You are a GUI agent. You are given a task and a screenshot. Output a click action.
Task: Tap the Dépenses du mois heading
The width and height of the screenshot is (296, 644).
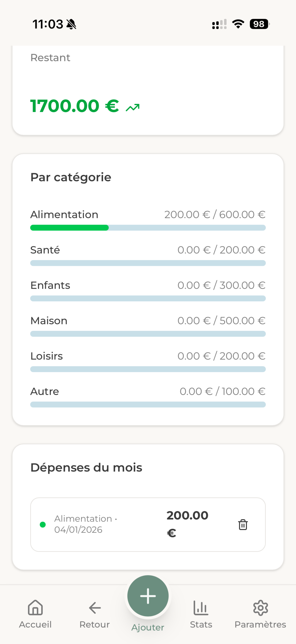pyautogui.click(x=86, y=468)
